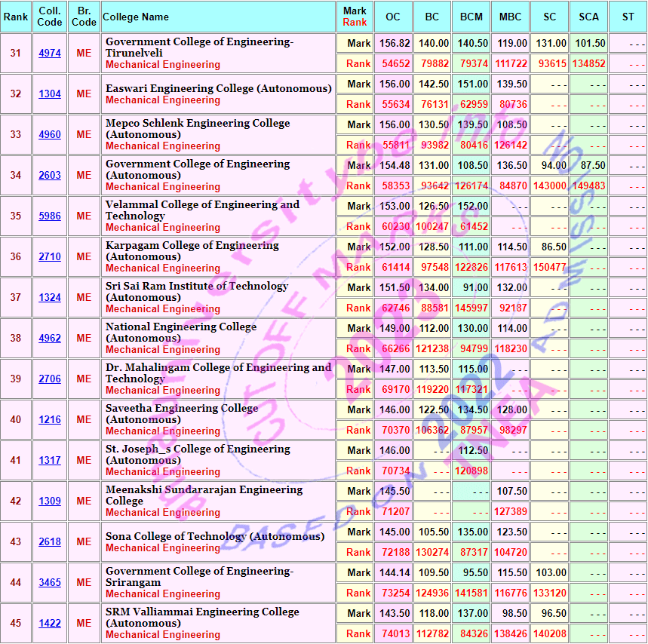Click the SCA column header

588,17
